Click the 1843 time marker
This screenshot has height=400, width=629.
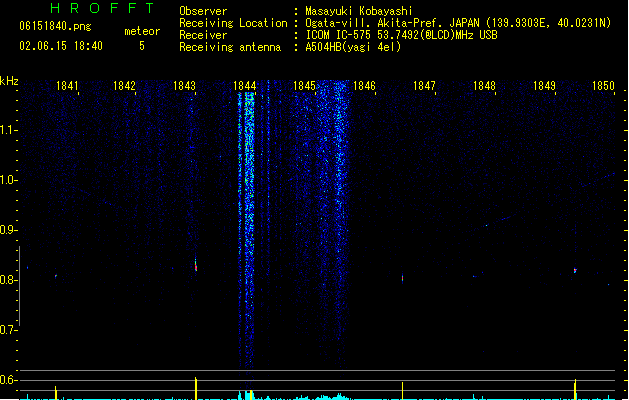pos(185,86)
